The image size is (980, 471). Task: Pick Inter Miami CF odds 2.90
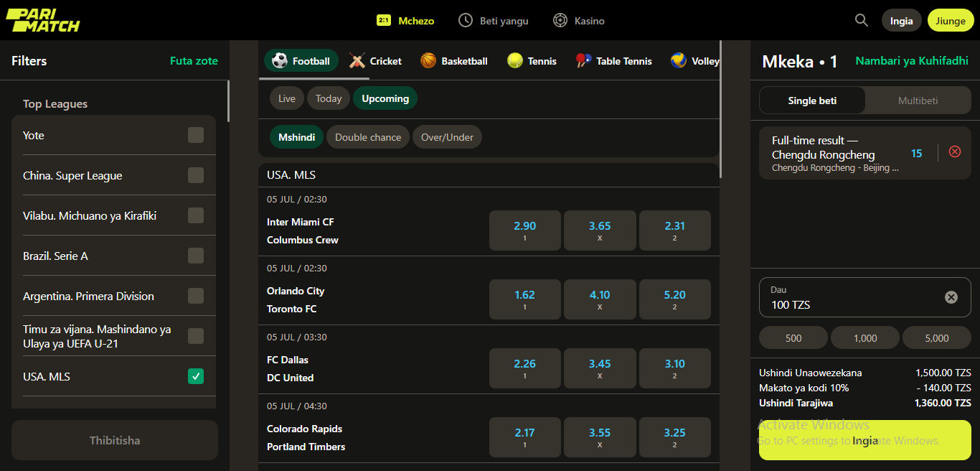tap(524, 230)
